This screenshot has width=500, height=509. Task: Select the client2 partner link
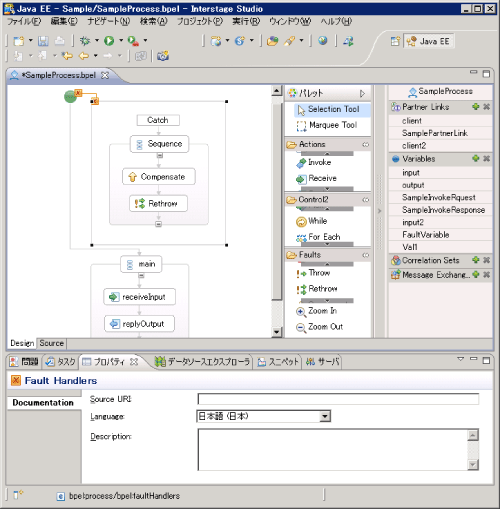414,146
